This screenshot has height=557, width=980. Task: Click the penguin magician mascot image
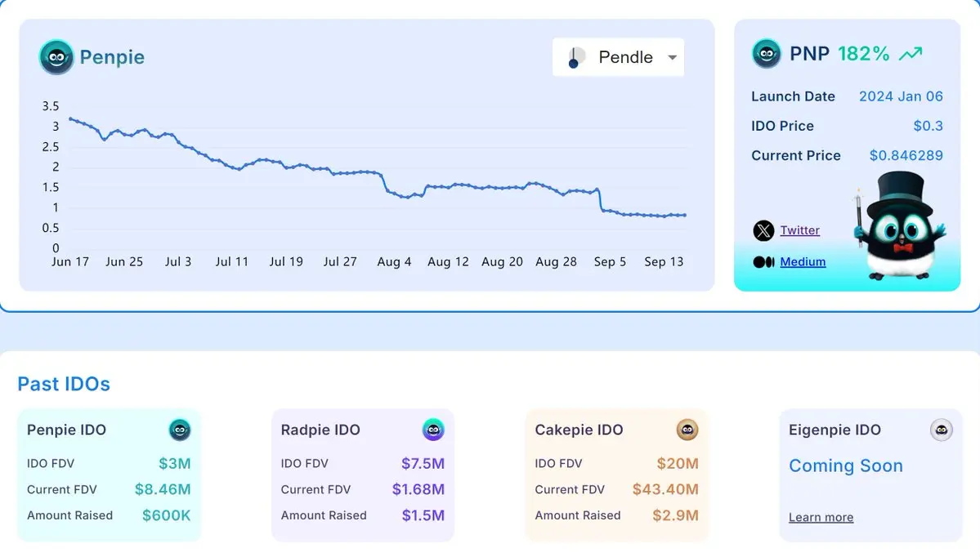coord(902,226)
